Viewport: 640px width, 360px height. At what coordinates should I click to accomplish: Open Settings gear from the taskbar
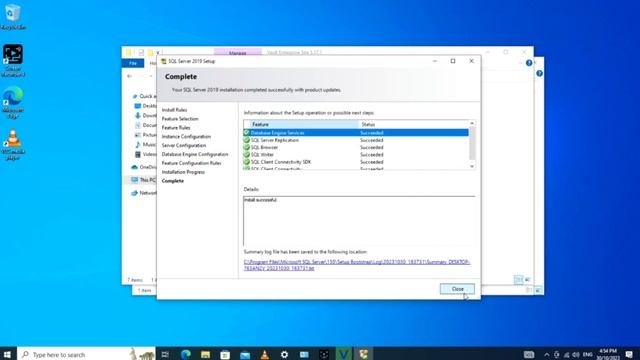click(284, 354)
